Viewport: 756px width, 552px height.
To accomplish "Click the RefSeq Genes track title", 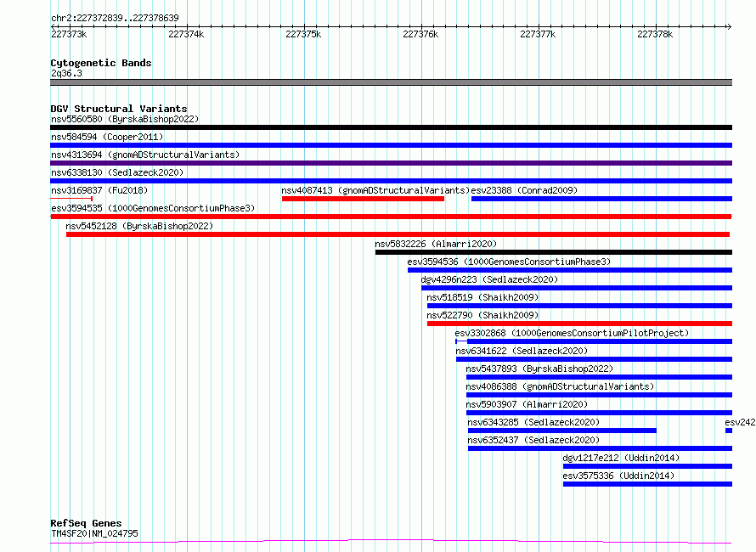I will point(86,523).
